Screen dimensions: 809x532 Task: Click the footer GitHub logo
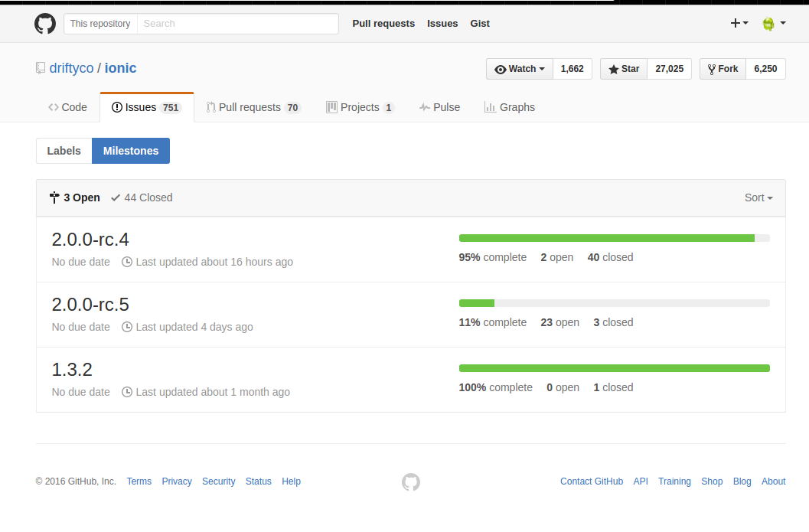click(x=411, y=482)
